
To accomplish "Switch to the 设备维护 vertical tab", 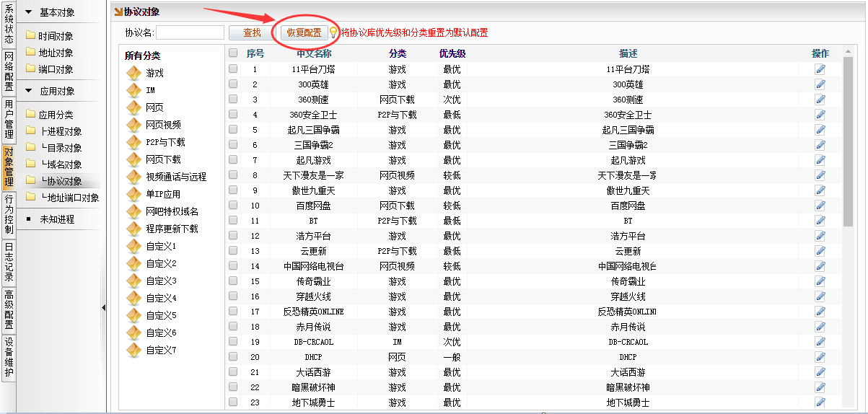I will 9,357.
